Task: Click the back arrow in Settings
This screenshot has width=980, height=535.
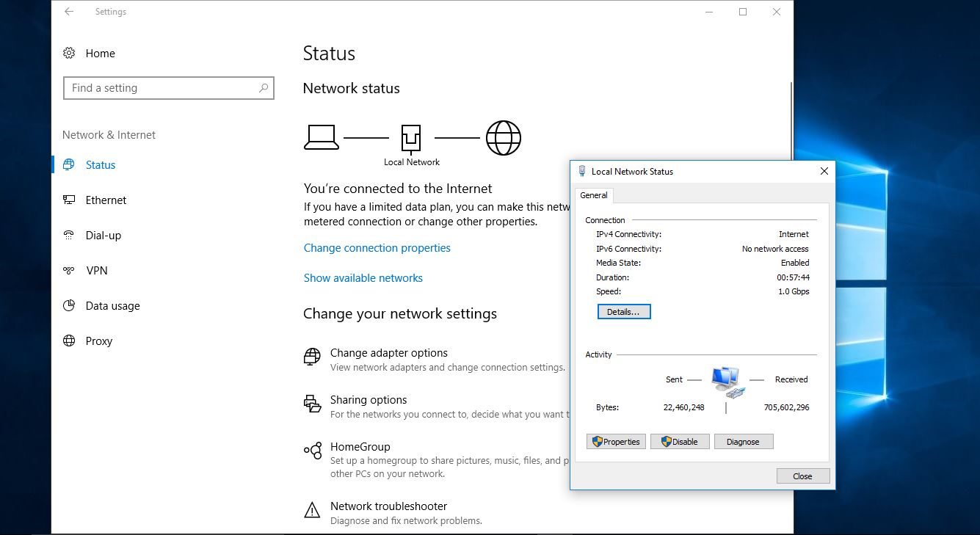Action: click(x=67, y=12)
